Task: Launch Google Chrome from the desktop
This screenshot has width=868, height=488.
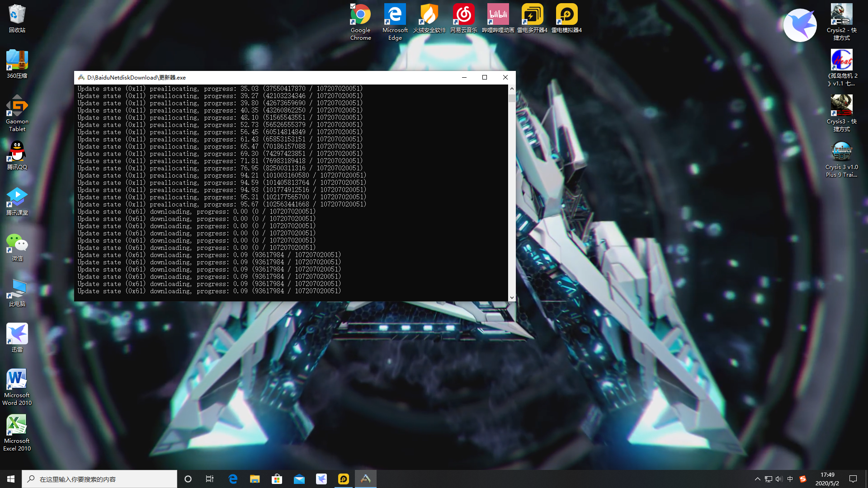Action: point(360,22)
